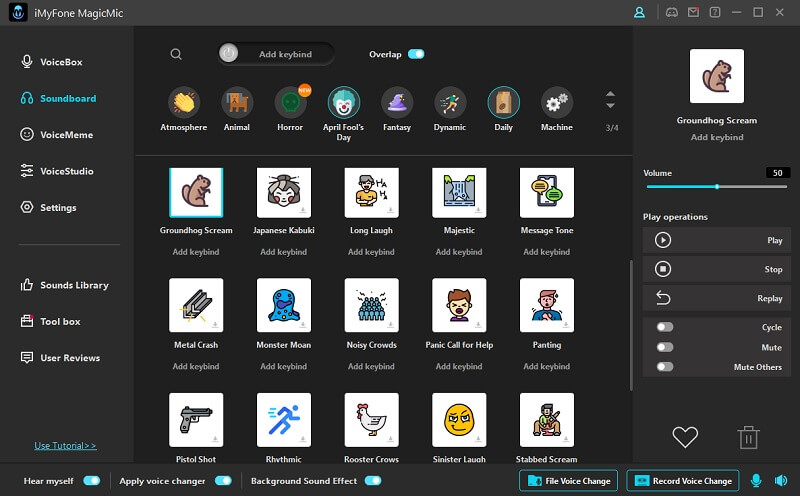
Task: Play the Panic Call for Help sound
Action: point(459,305)
